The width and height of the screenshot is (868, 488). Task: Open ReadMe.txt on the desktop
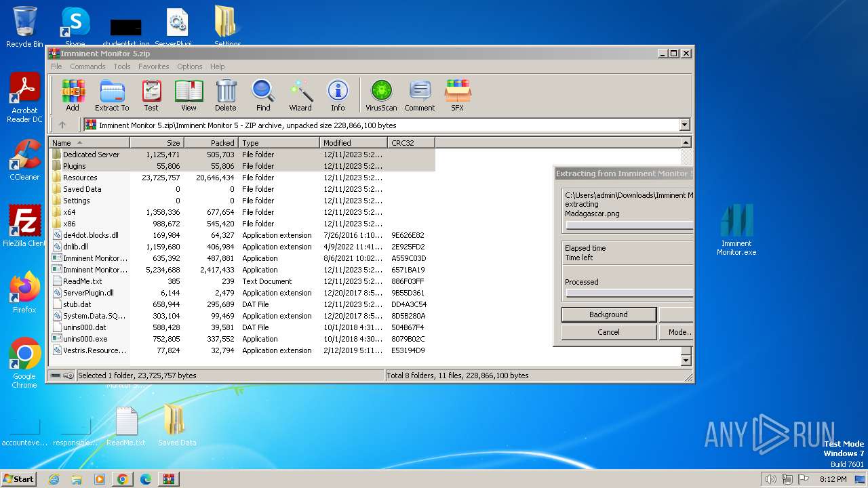pos(126,427)
